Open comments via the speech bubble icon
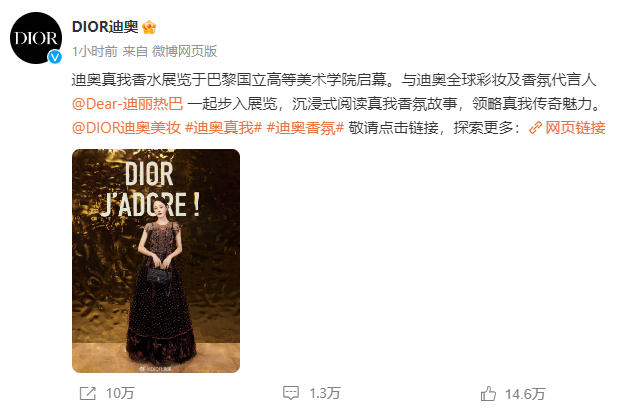 tap(290, 393)
